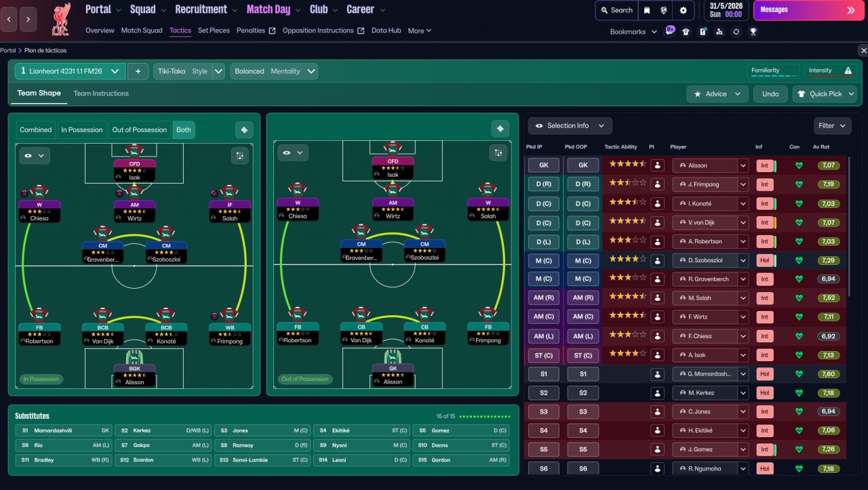
Task: Go forward with the right arrow button
Action: (28, 19)
